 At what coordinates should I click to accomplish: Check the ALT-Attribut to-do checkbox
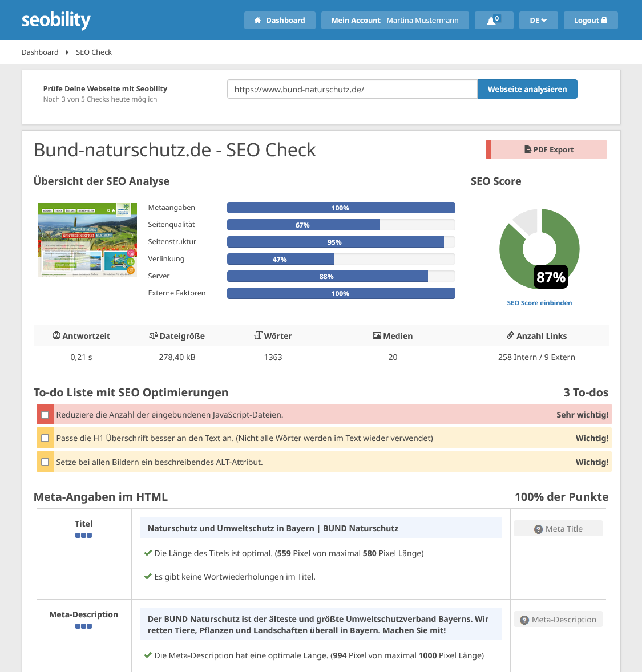(x=45, y=463)
